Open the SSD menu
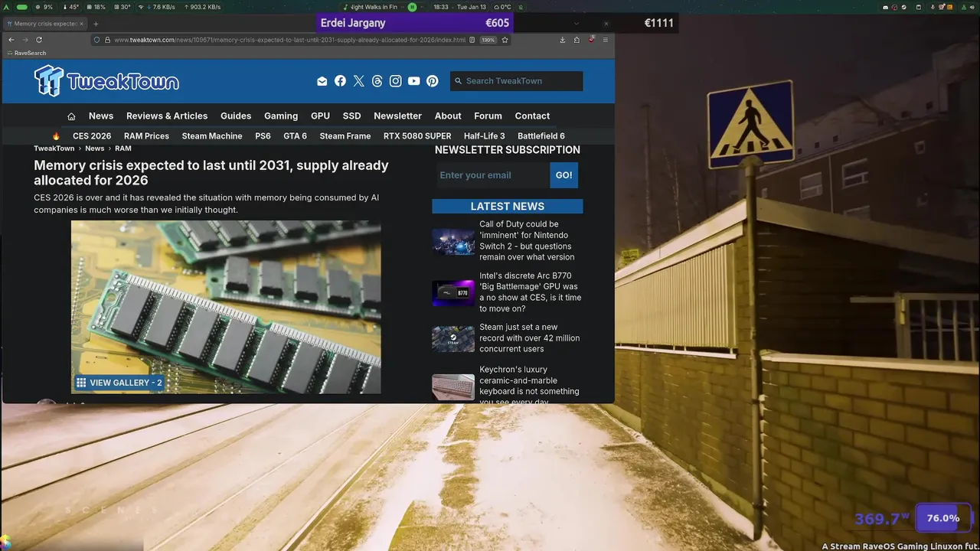 [x=351, y=116]
